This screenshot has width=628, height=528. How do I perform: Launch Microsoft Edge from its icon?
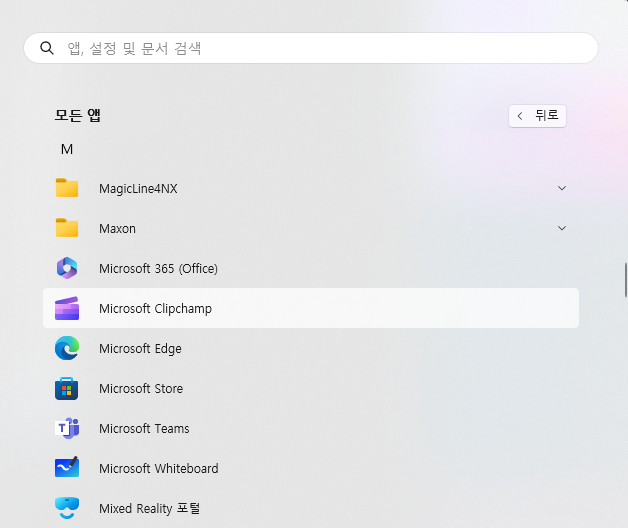coord(67,348)
